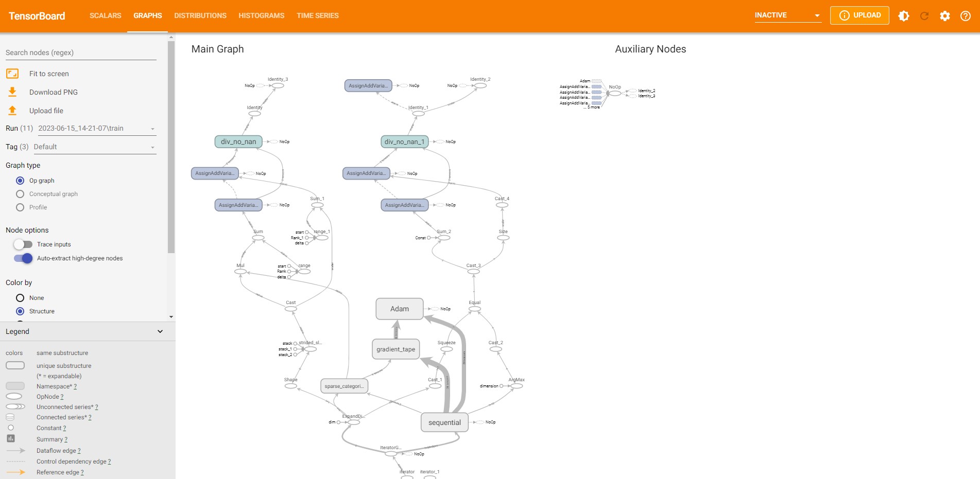Toggle the dark mode theme icon
This screenshot has height=479, width=980.
point(904,16)
